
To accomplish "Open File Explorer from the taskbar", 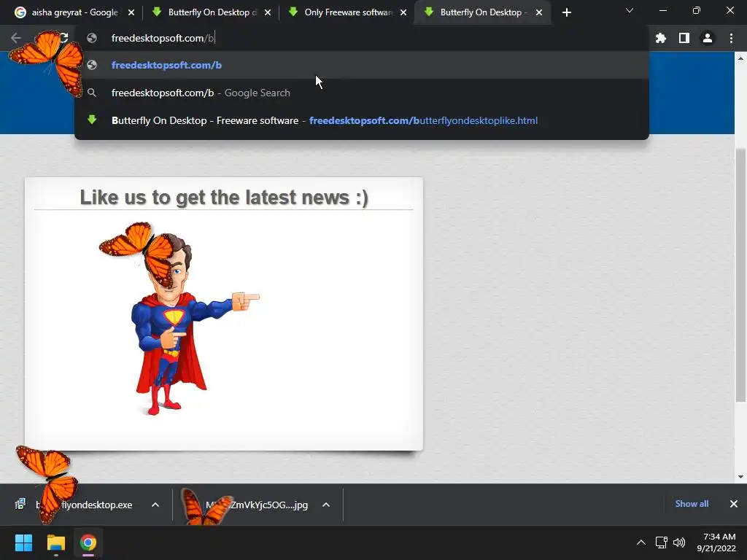I will pos(55,542).
